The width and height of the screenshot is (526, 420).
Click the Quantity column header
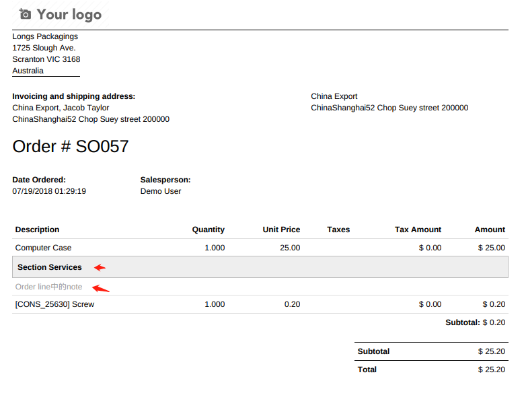tap(208, 230)
